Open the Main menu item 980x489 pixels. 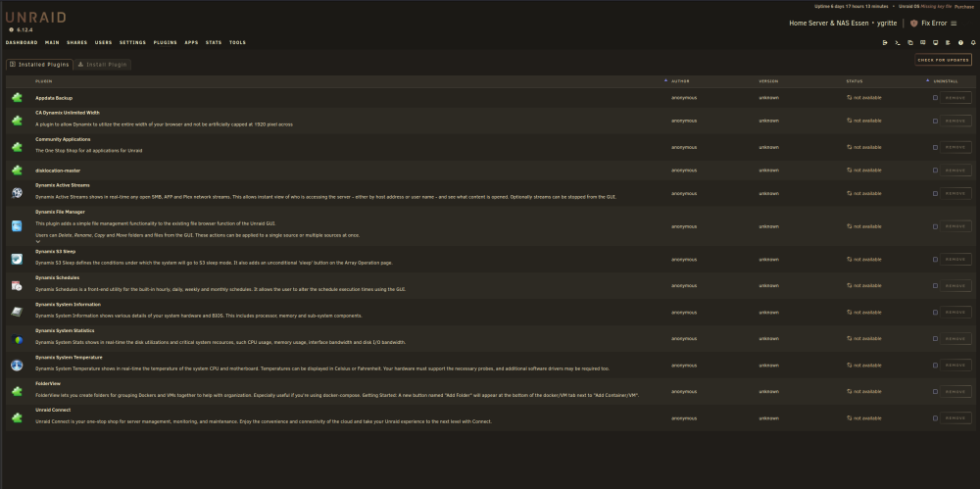click(x=52, y=42)
